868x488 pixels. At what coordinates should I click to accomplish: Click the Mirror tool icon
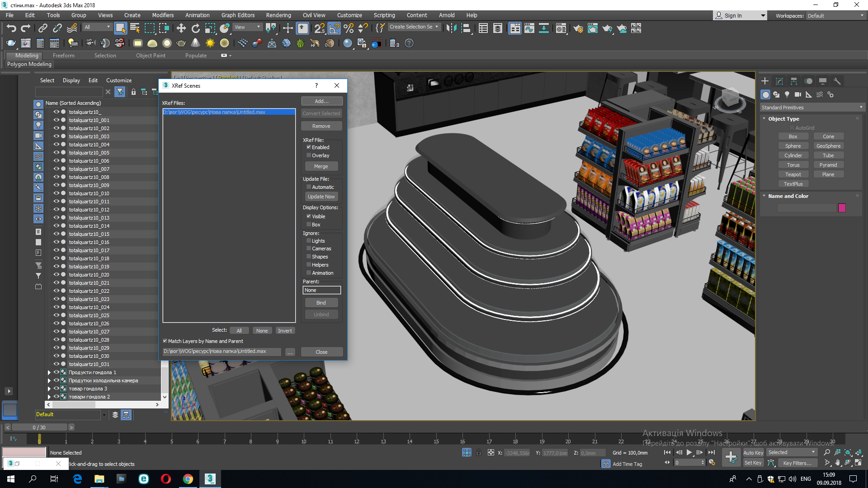451,28
